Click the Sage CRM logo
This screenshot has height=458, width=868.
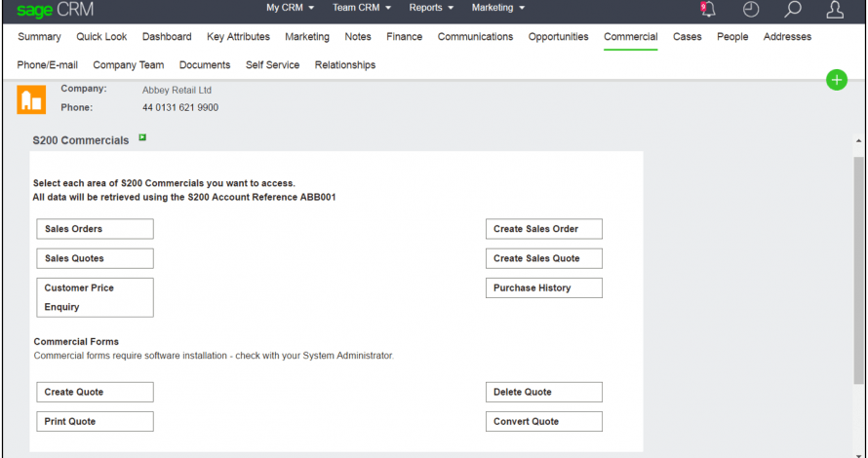pyautogui.click(x=55, y=10)
